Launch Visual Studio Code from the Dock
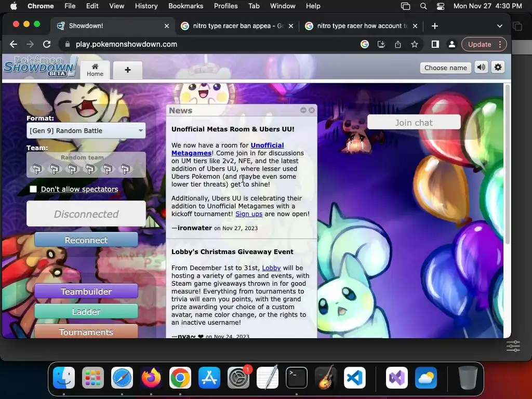The height and width of the screenshot is (399, 532). [354, 378]
